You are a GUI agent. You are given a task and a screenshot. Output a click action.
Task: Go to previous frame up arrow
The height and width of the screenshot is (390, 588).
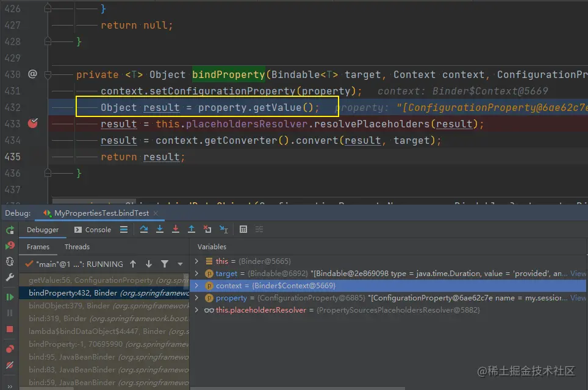[133, 264]
